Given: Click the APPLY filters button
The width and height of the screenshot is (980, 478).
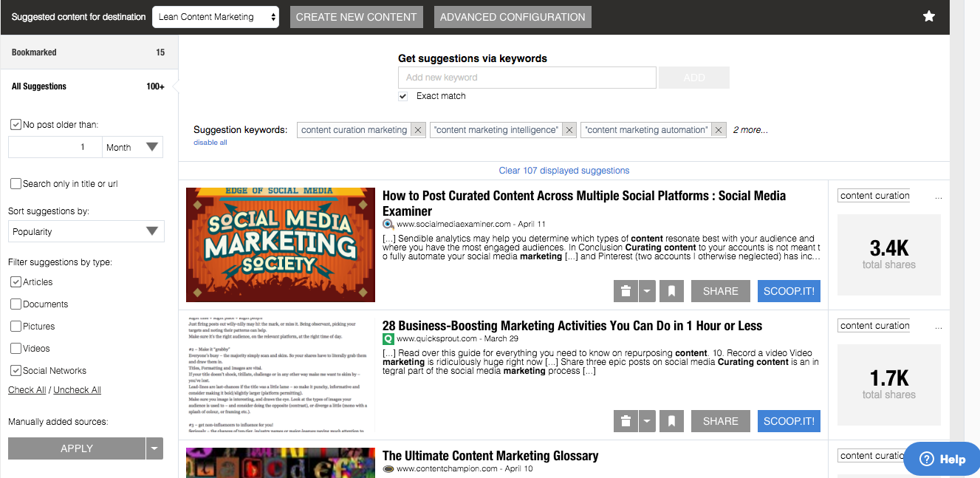Looking at the screenshot, I should point(77,448).
